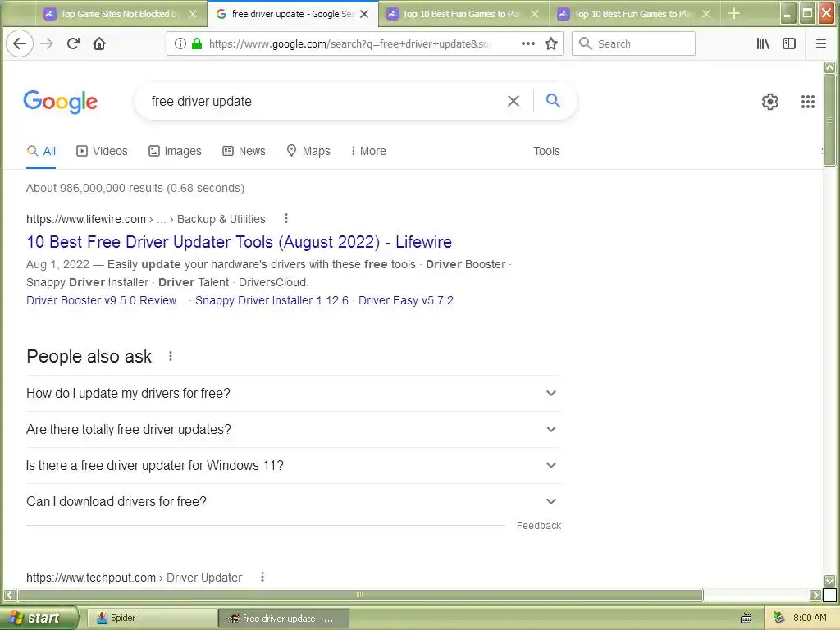
Task: Submit search with blue magnifier icon
Action: 553,100
